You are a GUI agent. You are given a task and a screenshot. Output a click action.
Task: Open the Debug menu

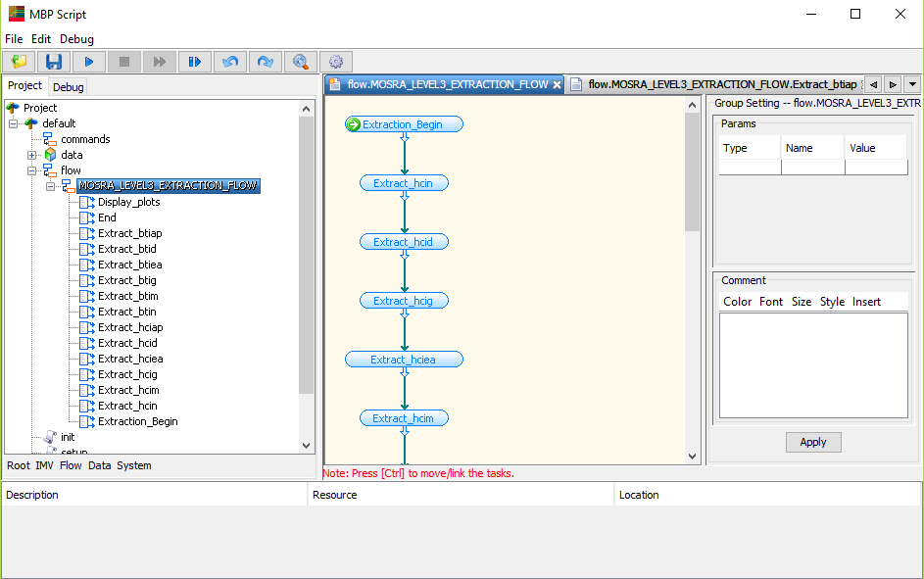(x=76, y=39)
